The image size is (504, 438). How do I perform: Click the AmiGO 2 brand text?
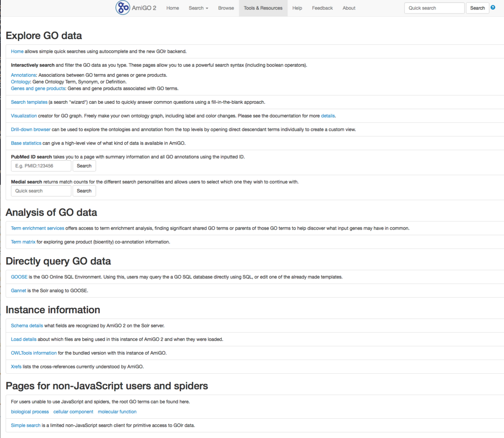[144, 8]
